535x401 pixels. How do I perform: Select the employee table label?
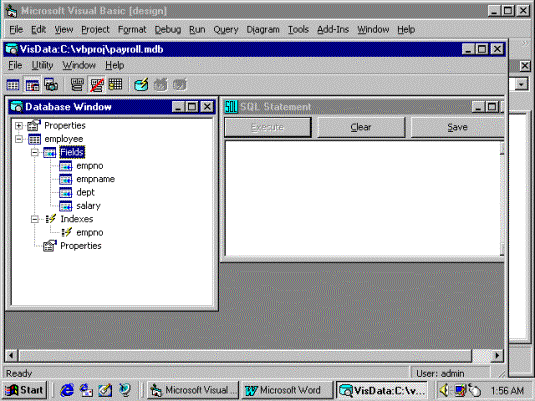pyautogui.click(x=64, y=139)
